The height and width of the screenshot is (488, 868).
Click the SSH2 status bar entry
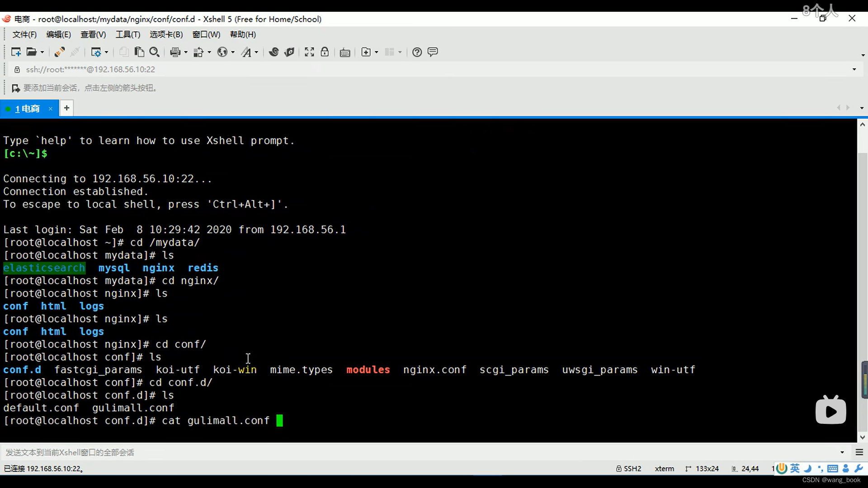click(628, 469)
